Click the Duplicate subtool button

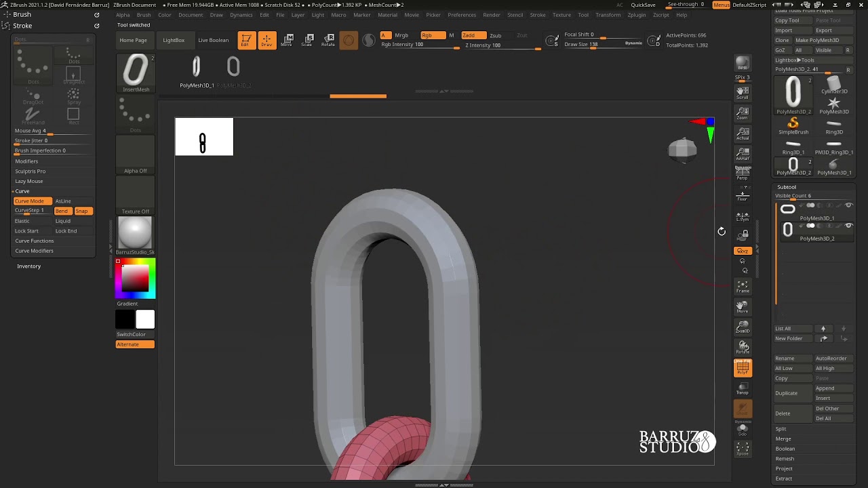point(792,393)
